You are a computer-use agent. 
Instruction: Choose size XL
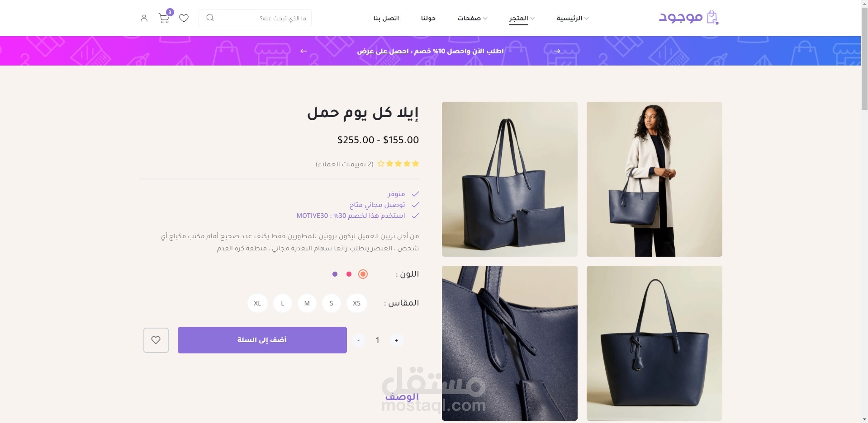click(257, 303)
